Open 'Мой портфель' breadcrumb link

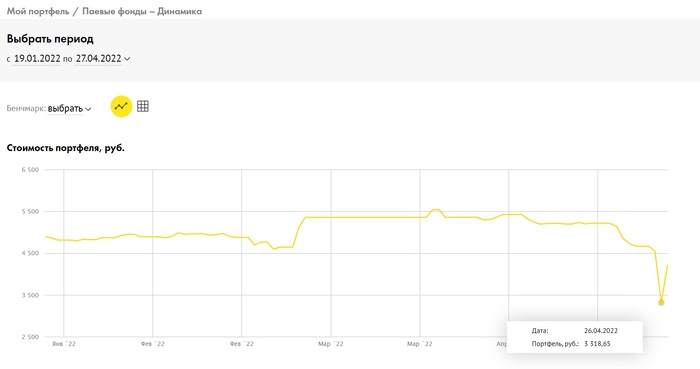pos(38,11)
